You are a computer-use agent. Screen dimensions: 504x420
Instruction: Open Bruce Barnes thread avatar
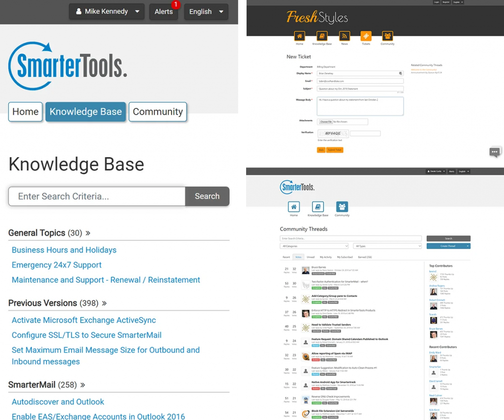(306, 270)
